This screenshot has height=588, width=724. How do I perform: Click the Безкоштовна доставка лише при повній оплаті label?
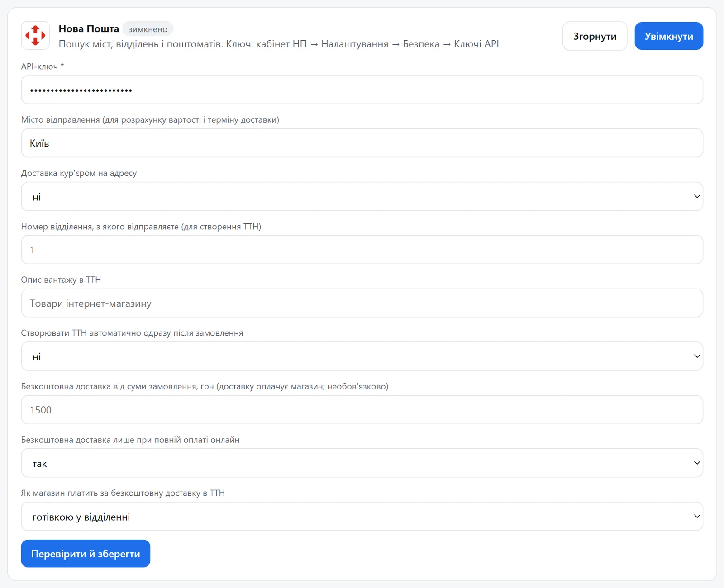[130, 440]
